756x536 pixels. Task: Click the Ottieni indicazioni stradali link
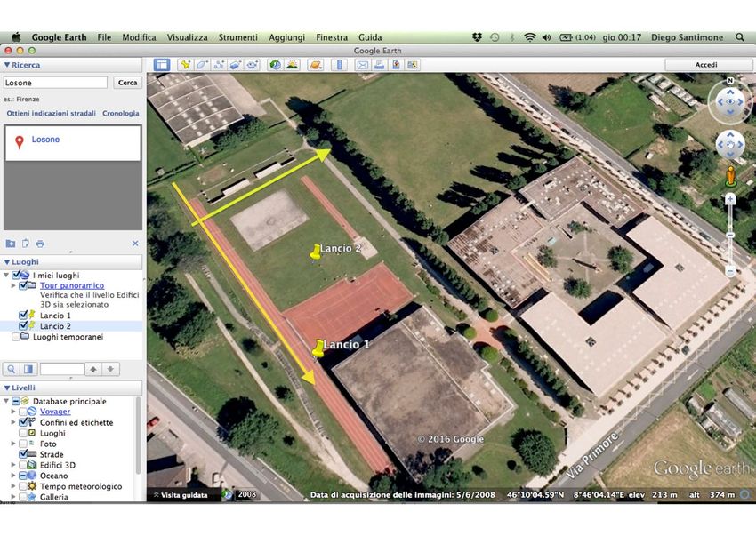click(51, 114)
